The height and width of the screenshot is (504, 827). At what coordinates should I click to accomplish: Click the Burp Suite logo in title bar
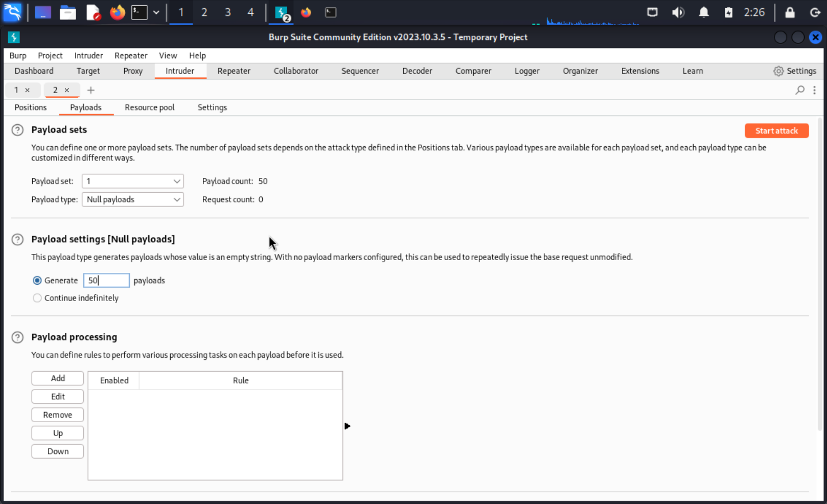tap(14, 37)
